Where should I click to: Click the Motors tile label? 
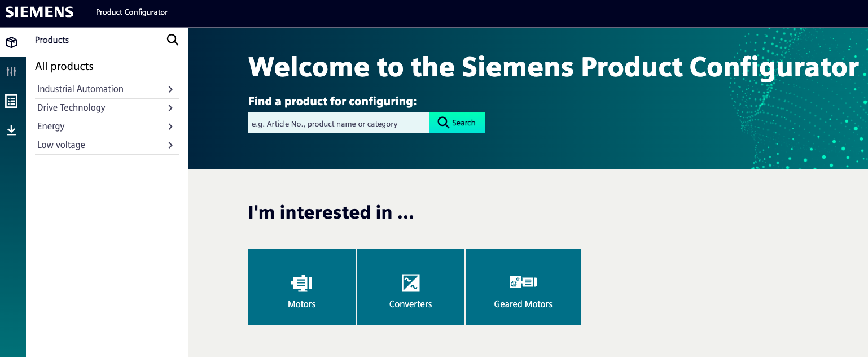(x=301, y=304)
